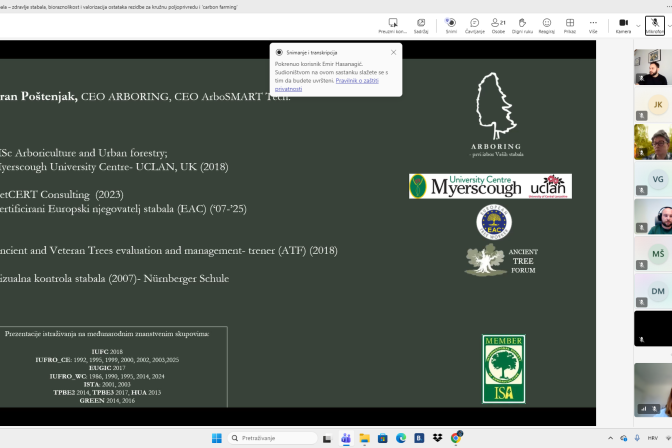Screen dimensions: 672x448
Task: Select participant tile VG
Action: (x=653, y=179)
